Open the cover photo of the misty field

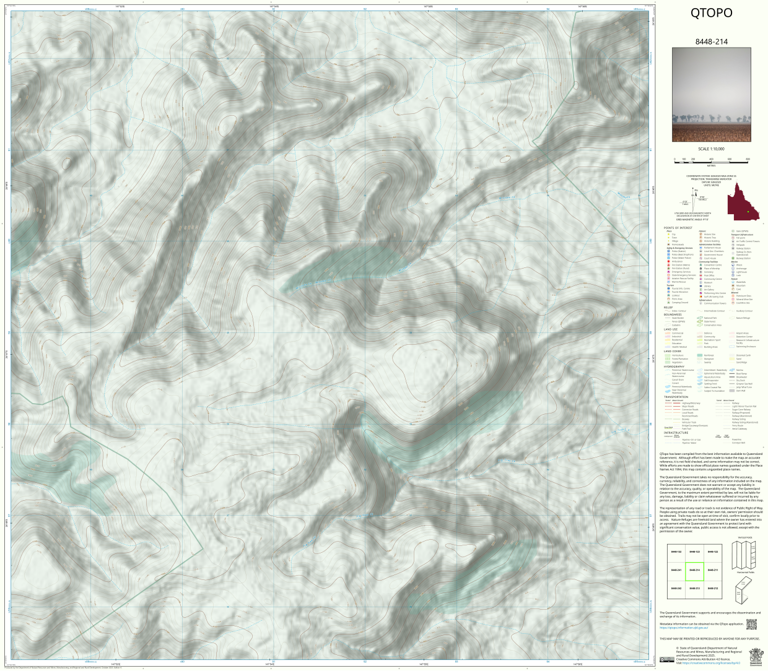pos(711,95)
